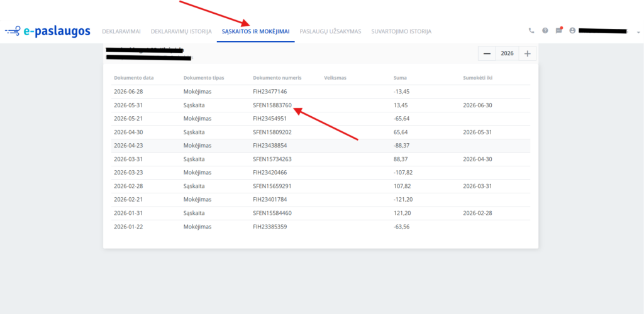Open the Suvartojimo istorija tab
The width and height of the screenshot is (644, 314).
[x=401, y=31]
